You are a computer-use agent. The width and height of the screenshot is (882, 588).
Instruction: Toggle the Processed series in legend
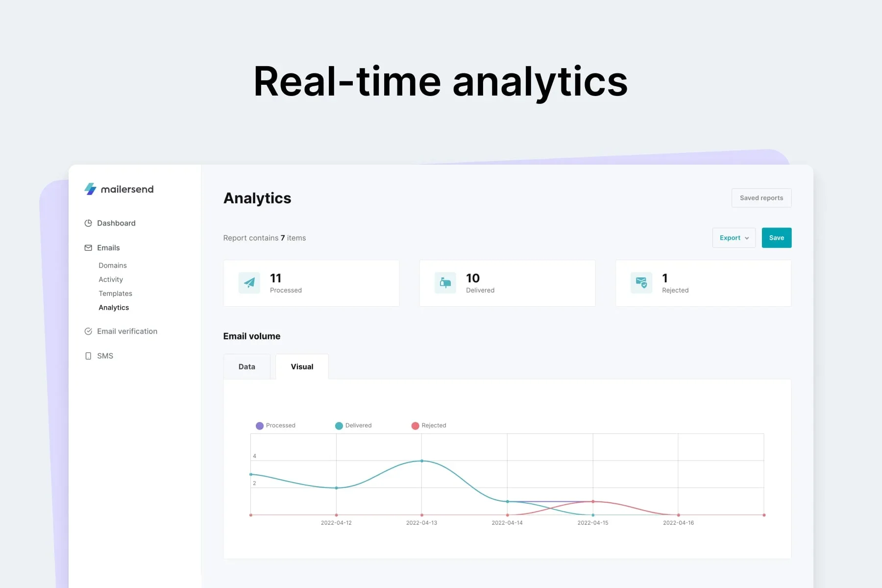pos(275,426)
